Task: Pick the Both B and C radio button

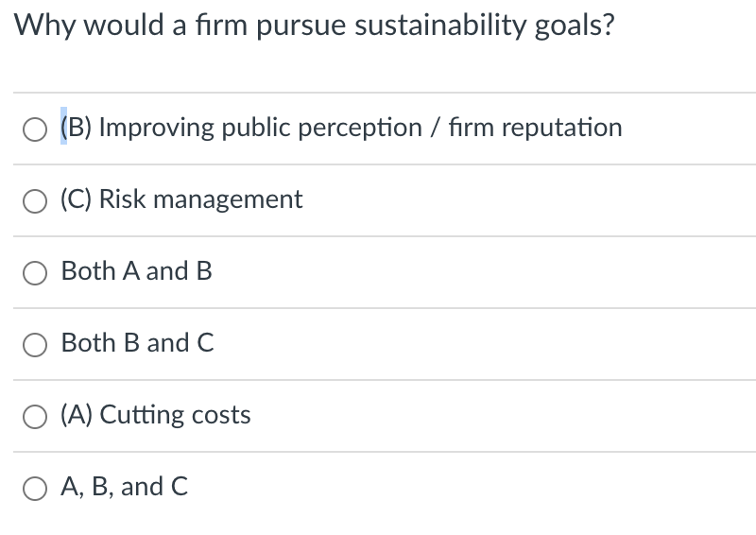Action: (34, 344)
